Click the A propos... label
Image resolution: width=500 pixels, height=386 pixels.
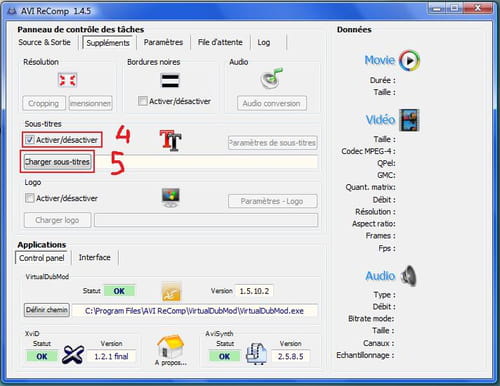[x=171, y=363]
